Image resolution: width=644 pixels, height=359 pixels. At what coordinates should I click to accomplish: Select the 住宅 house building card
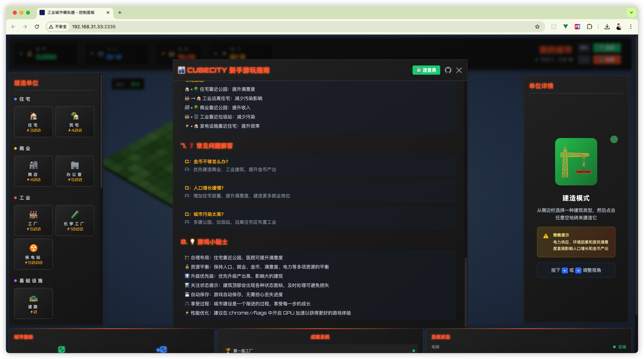tap(33, 122)
